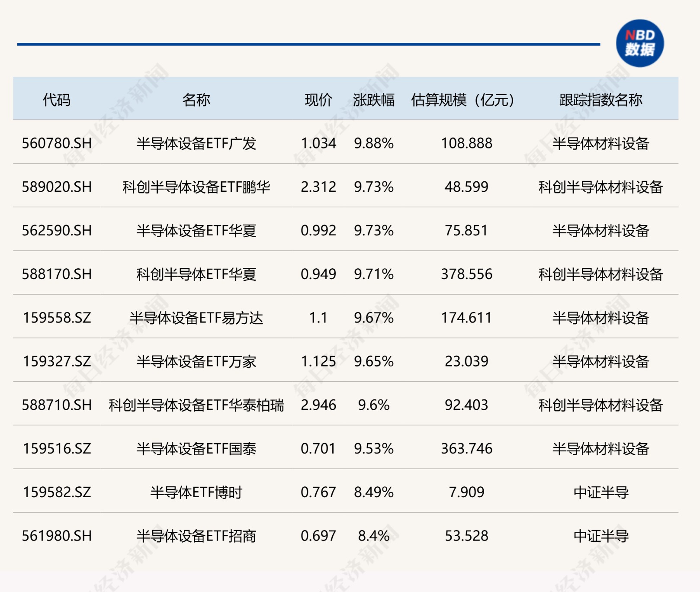Open 半导体ETF博时 fund name
The width and height of the screenshot is (700, 592).
[x=196, y=492]
